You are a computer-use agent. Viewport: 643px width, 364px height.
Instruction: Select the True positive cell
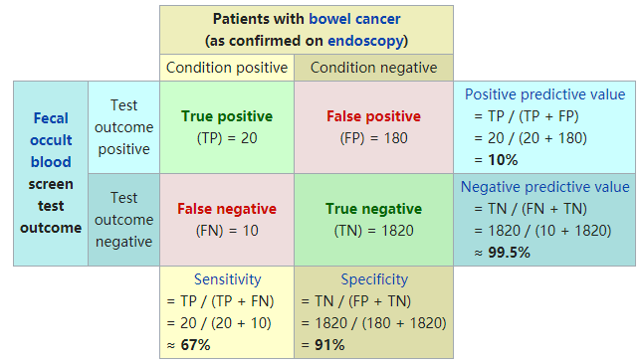coord(227,127)
